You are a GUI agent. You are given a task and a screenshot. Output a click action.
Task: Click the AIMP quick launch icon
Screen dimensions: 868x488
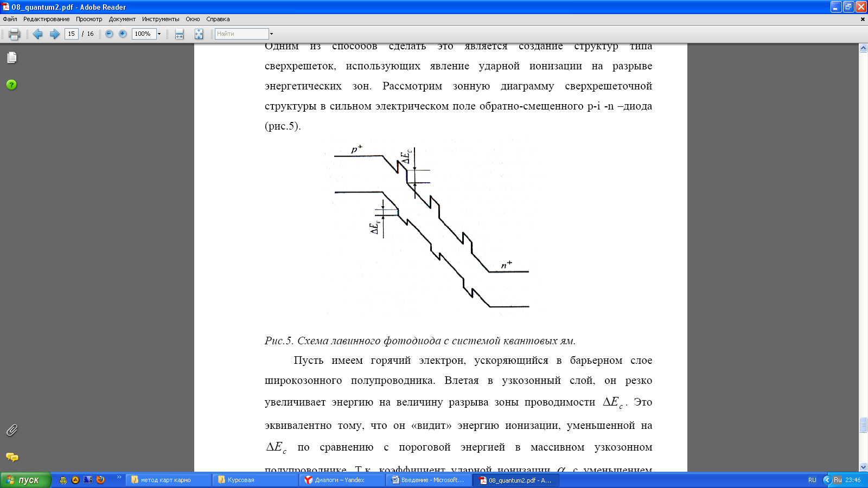[75, 480]
